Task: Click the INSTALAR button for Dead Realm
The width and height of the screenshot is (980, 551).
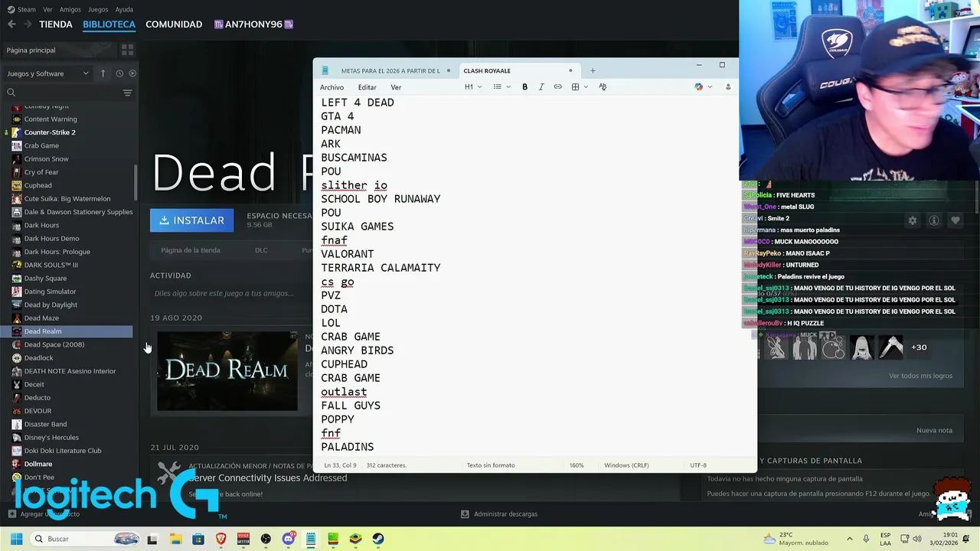Action: [x=192, y=220]
